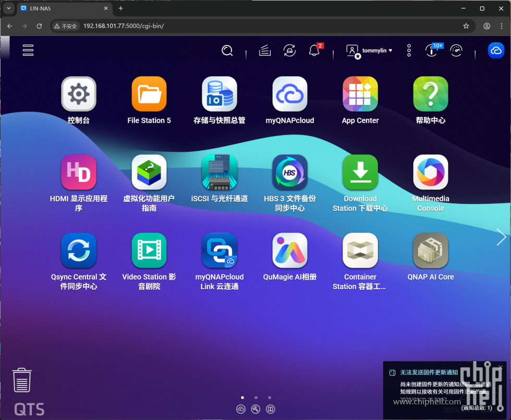Bookmark this page with the star

point(466,26)
